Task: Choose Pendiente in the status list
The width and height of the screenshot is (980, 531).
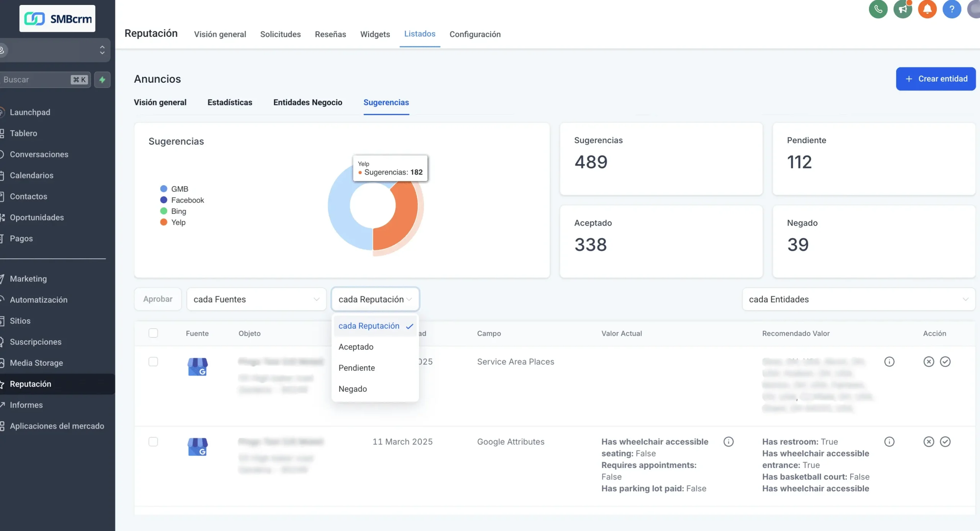Action: tap(375, 368)
